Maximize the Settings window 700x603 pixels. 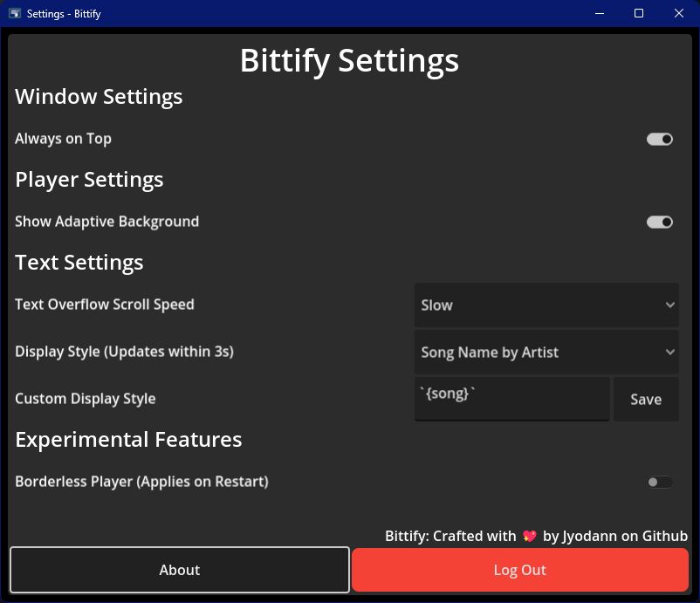(x=639, y=13)
